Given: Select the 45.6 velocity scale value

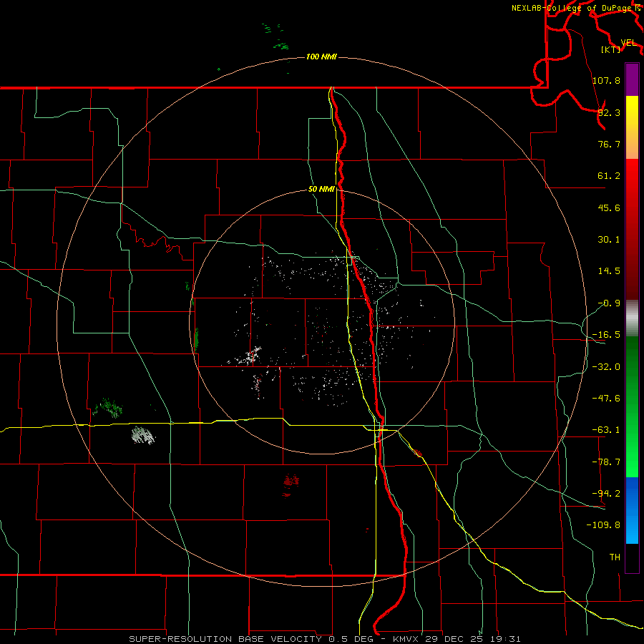Looking at the screenshot, I should tap(609, 208).
